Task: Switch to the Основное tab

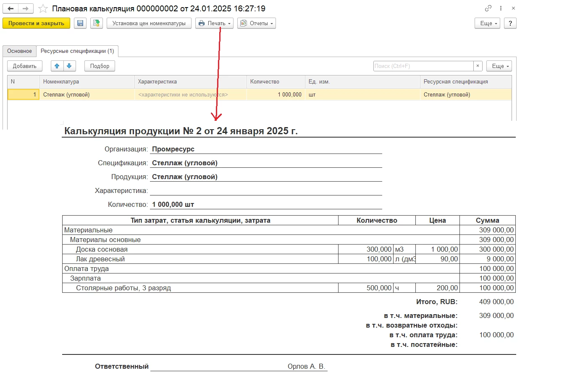Action: [x=19, y=51]
